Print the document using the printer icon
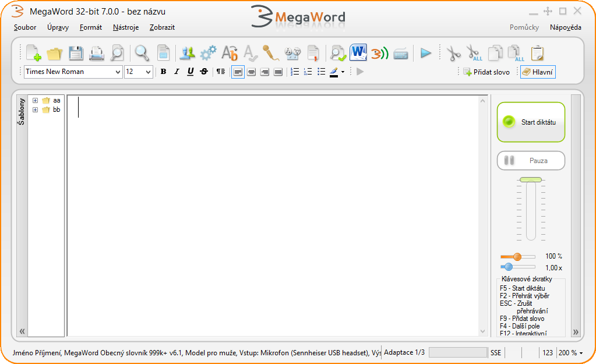Image resolution: width=596 pixels, height=364 pixels. click(x=97, y=53)
